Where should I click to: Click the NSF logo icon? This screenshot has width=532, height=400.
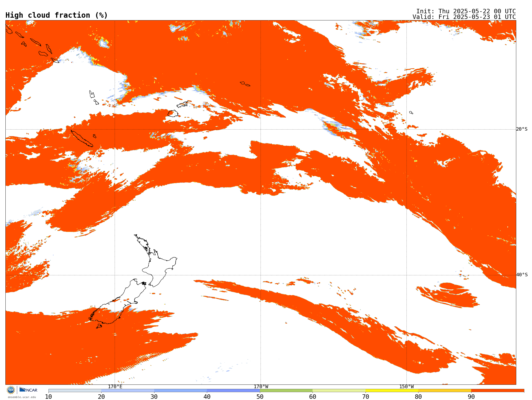pos(11,390)
